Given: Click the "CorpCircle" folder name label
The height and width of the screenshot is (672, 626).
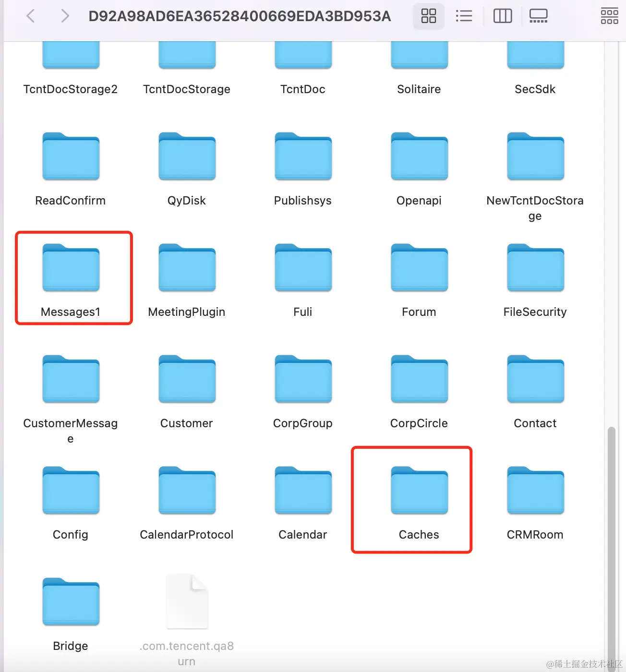Looking at the screenshot, I should click(x=419, y=423).
